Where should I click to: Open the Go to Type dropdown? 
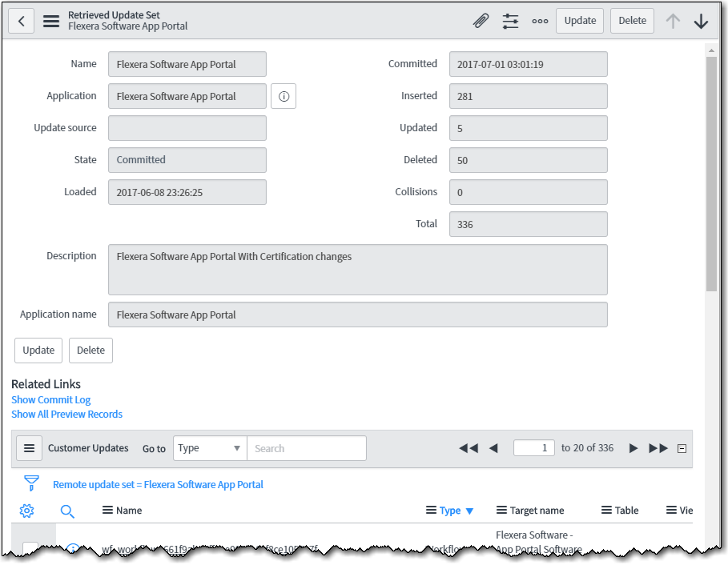(x=209, y=448)
